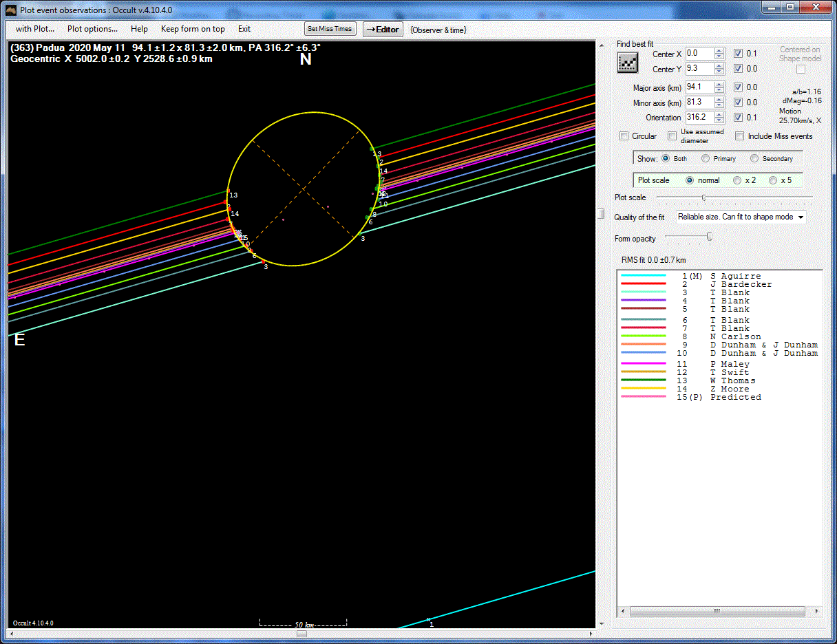Click the Minor axis (km) value field

coord(699,103)
